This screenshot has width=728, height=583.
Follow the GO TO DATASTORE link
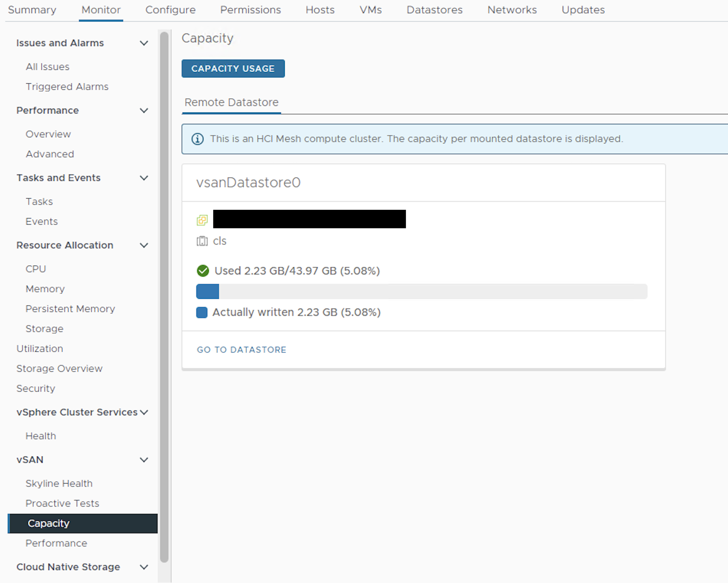[241, 350]
